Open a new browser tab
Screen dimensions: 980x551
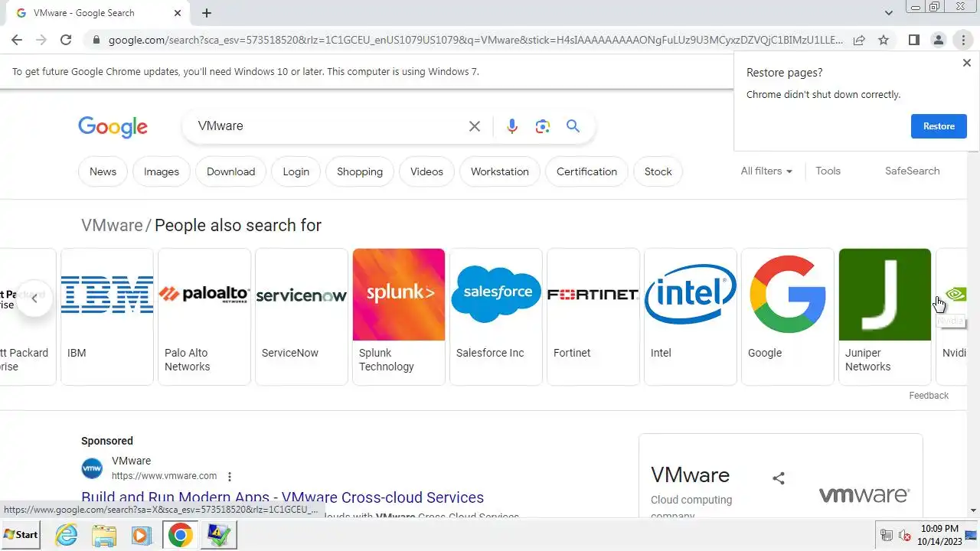[207, 13]
